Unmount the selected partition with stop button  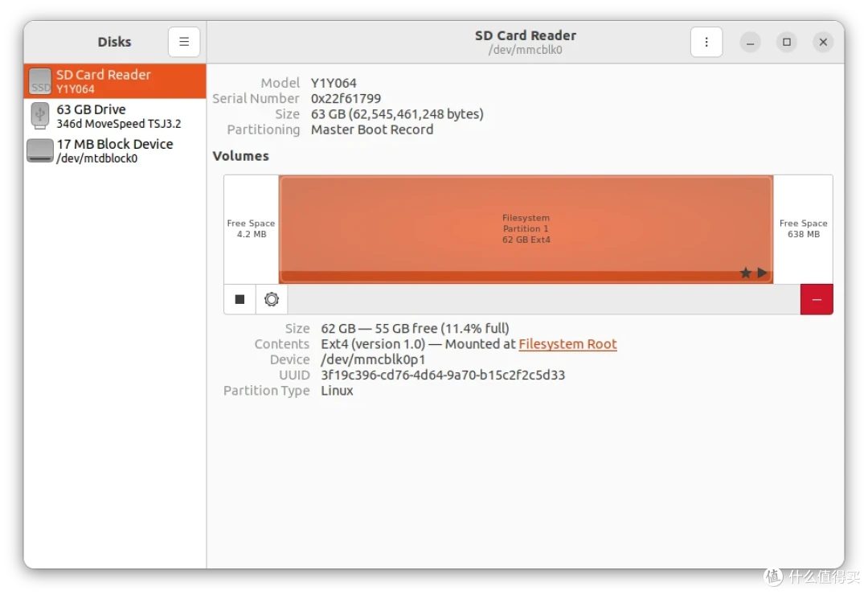[x=240, y=299]
